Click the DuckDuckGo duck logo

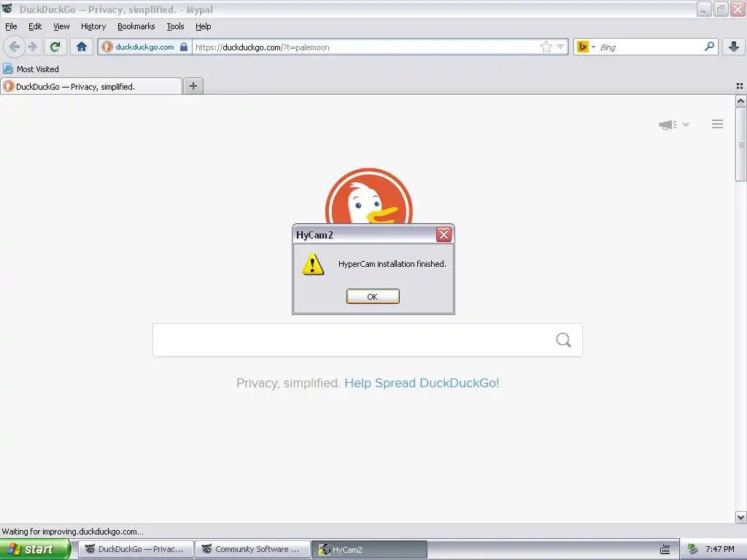pyautogui.click(x=368, y=195)
